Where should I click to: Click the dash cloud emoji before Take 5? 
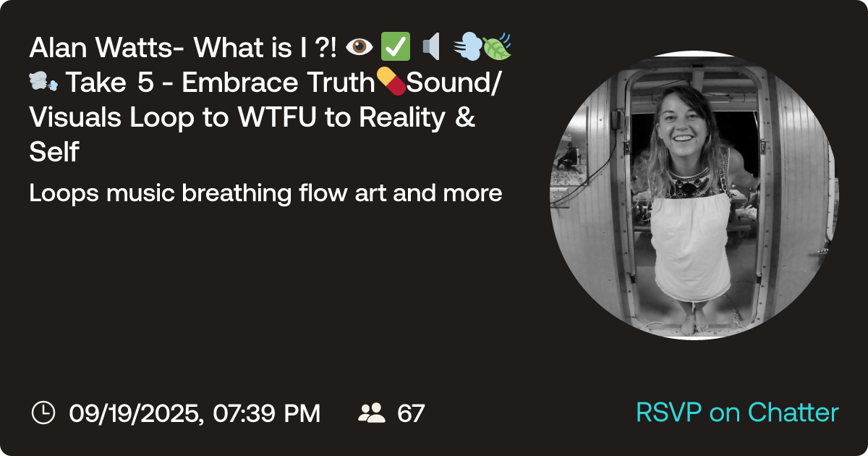[x=43, y=83]
